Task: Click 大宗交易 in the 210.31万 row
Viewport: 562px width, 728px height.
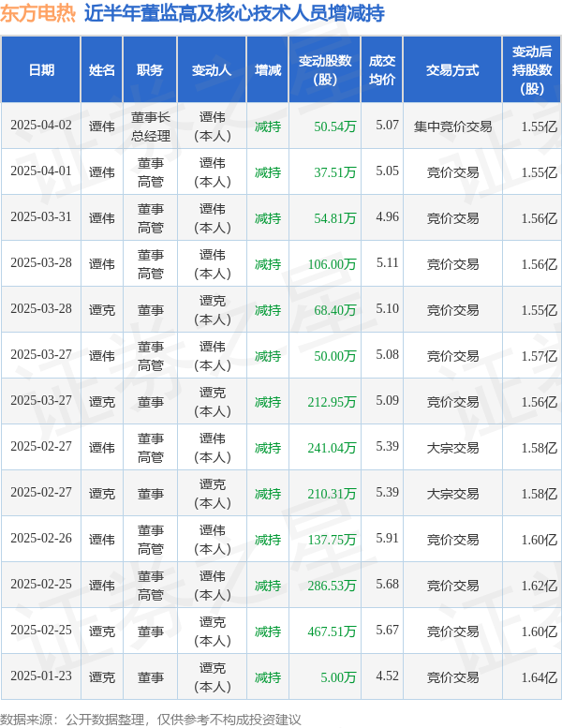Action: click(452, 494)
